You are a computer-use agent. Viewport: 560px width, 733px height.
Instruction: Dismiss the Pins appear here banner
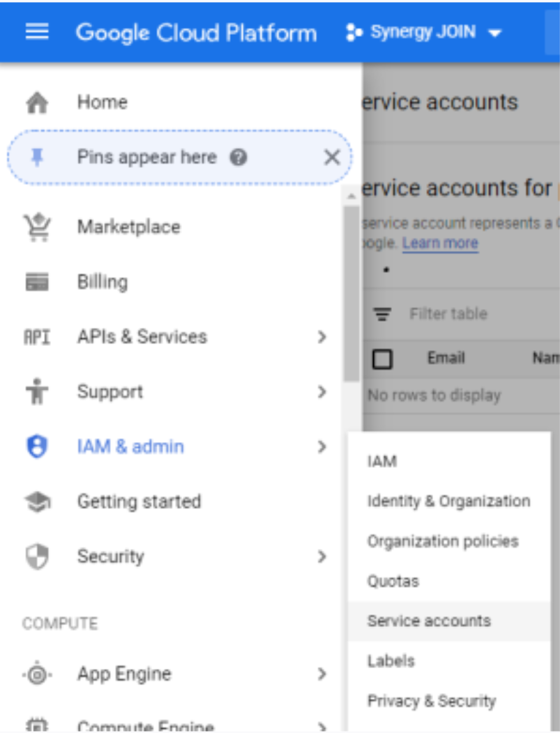[332, 158]
